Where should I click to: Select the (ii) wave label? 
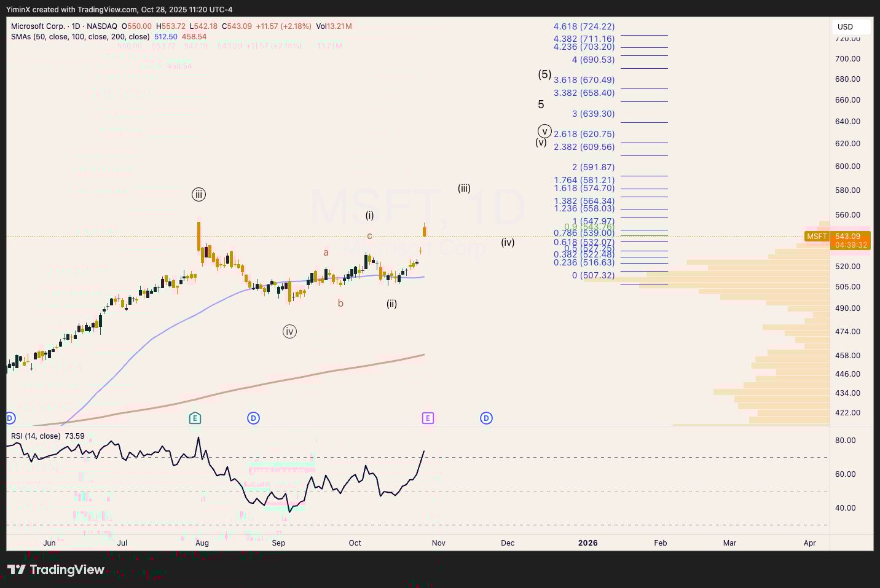[391, 304]
